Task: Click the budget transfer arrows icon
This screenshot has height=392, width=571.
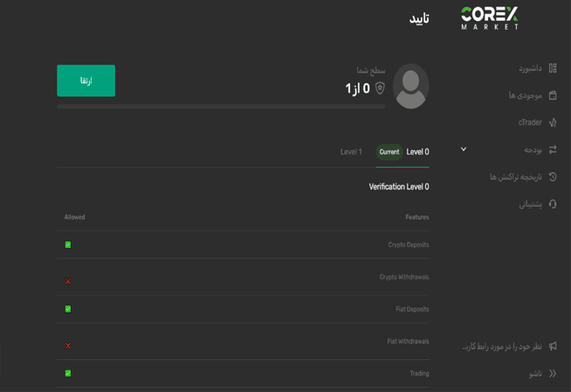Action: pos(553,149)
